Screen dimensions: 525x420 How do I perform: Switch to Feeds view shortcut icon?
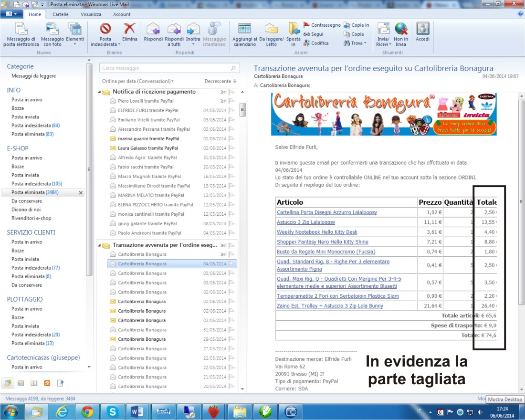[x=47, y=383]
